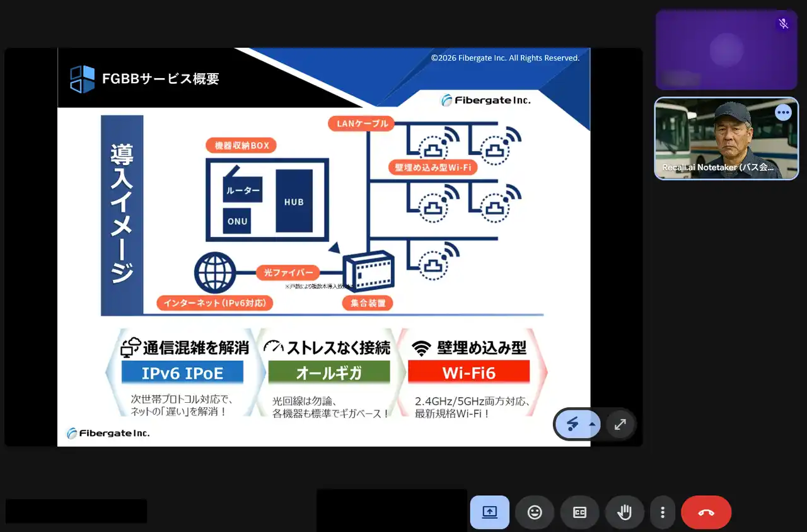The width and height of the screenshot is (807, 532).
Task: Open more options in the call toolbar
Action: [x=662, y=512]
